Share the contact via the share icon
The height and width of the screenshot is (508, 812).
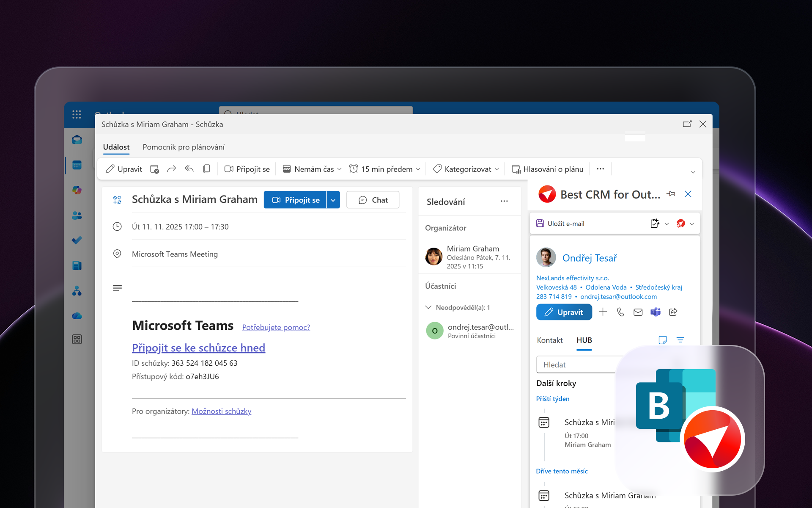click(x=673, y=312)
